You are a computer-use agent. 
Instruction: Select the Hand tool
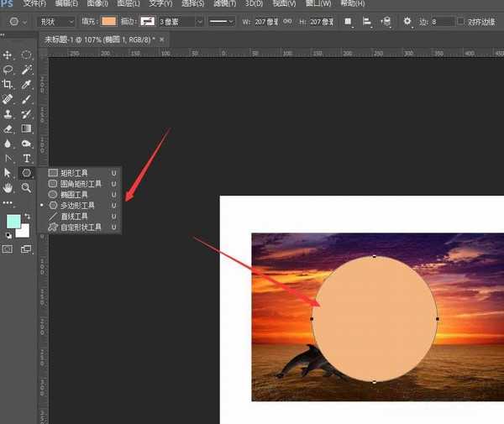pos(8,188)
